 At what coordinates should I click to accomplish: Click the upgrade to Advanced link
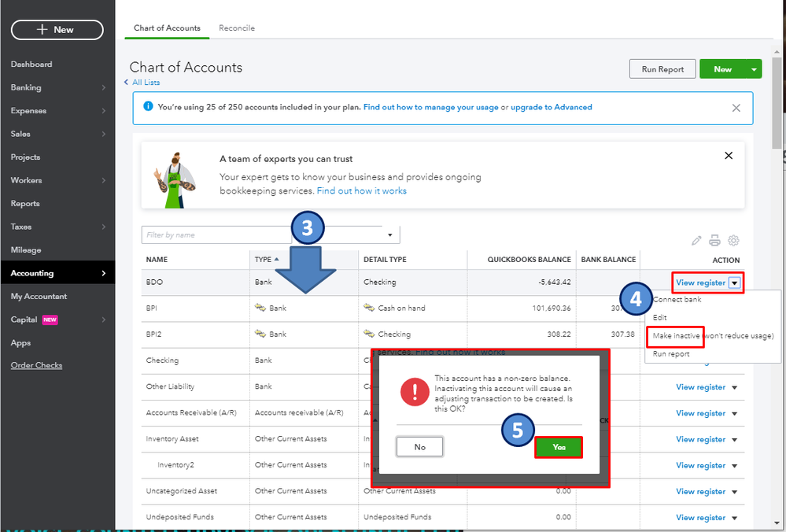[551, 107]
